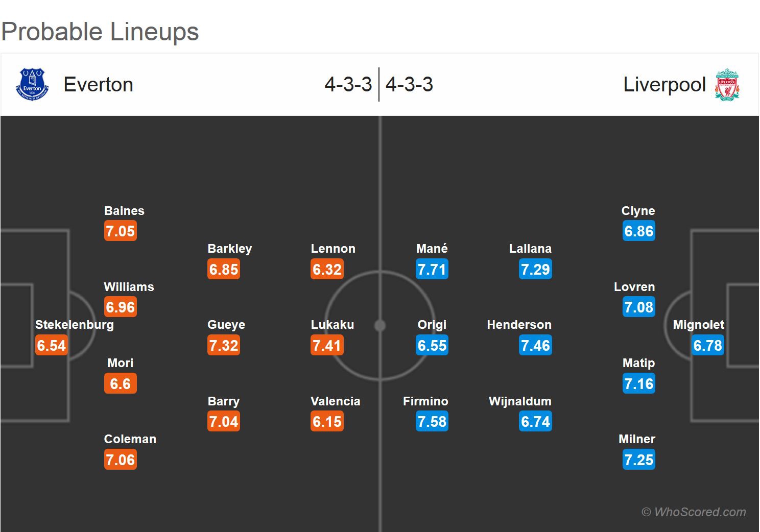Select Clyne's 6.86 rating badge

coord(638,231)
